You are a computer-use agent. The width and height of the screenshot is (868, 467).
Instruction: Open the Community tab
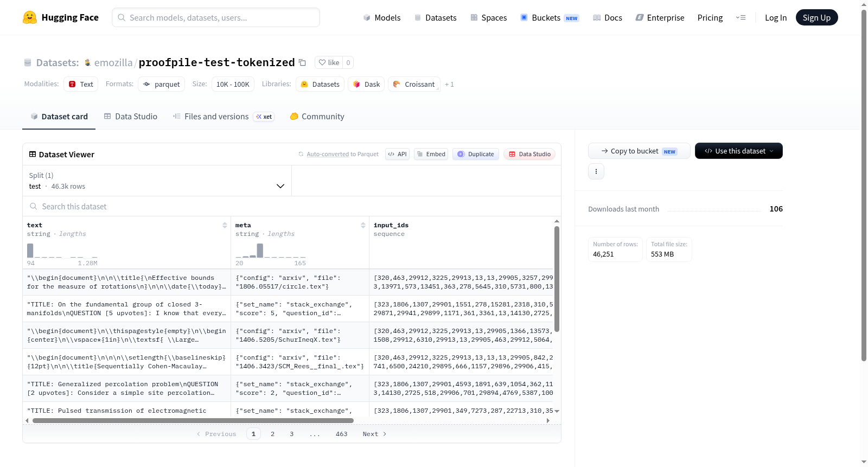[x=317, y=117]
